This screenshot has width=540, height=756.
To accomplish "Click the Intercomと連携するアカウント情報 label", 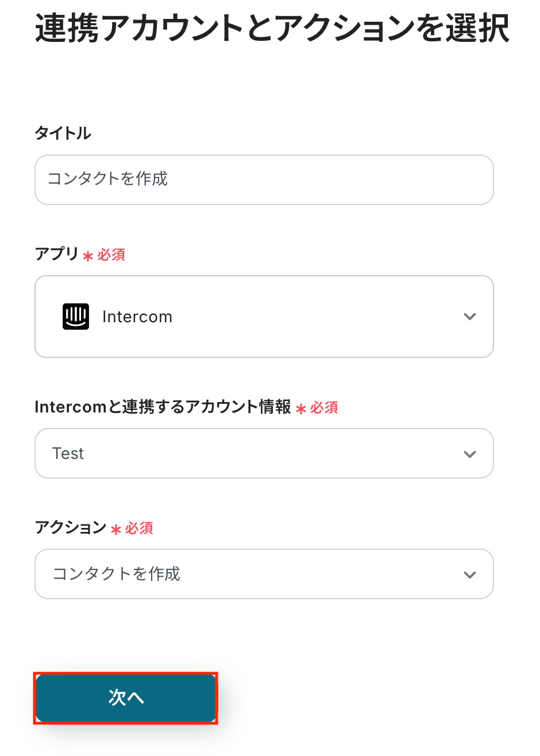I will coord(163,407).
